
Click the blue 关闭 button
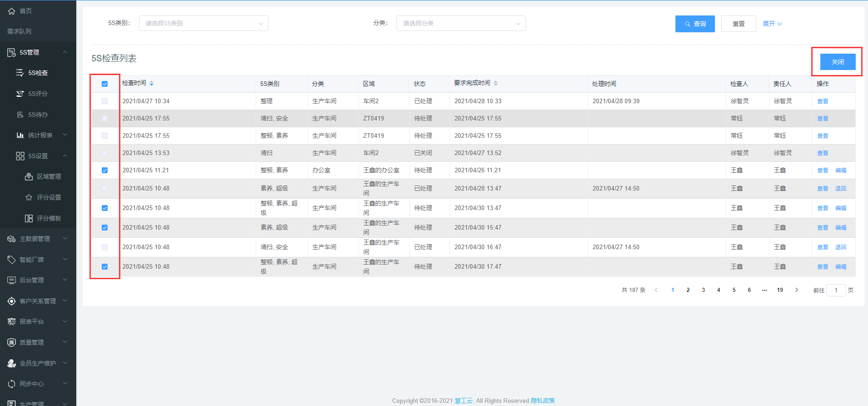pyautogui.click(x=838, y=62)
